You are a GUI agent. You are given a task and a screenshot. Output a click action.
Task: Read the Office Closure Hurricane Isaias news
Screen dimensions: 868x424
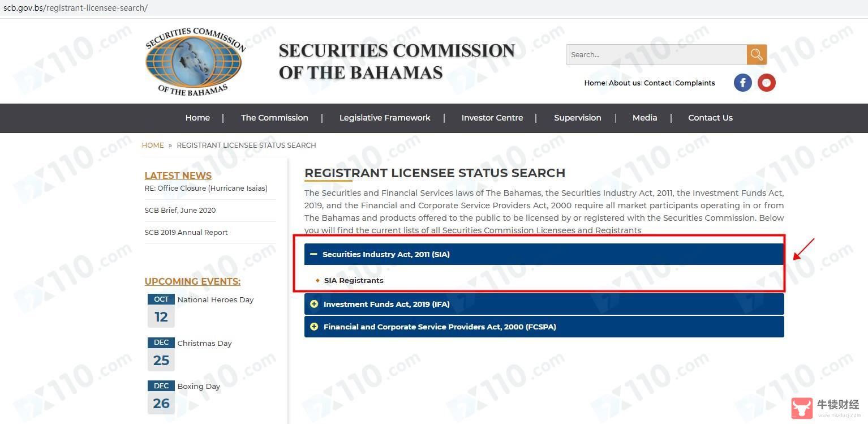tap(206, 189)
